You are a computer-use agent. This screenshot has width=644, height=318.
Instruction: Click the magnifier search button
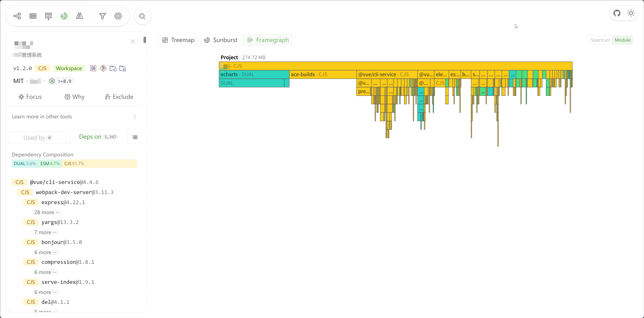[x=142, y=16]
